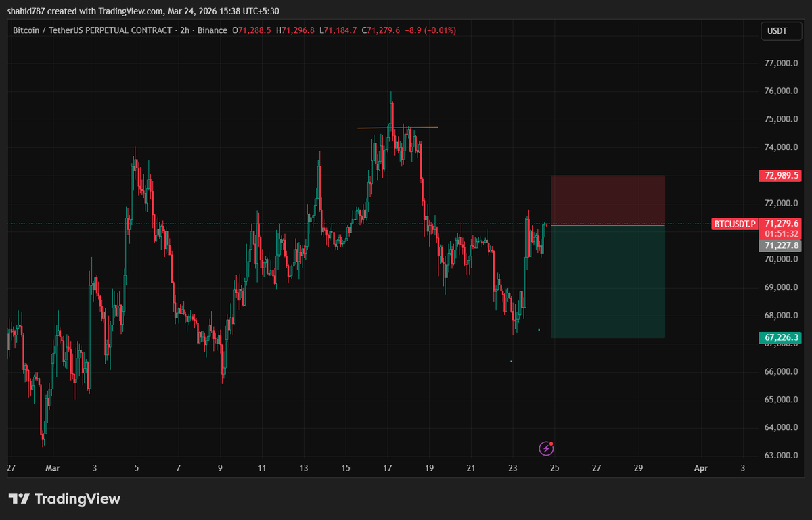Click the green 67,226.3 target price label

778,335
